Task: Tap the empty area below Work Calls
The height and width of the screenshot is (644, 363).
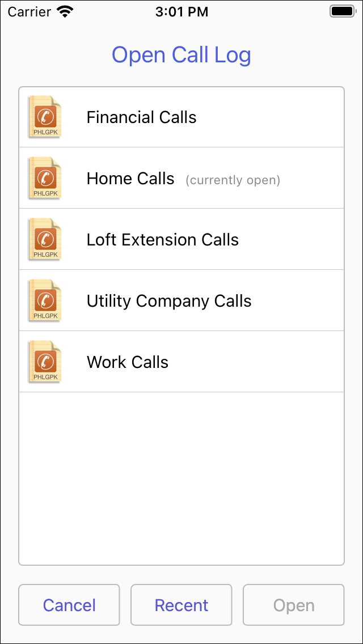Action: coord(181,477)
